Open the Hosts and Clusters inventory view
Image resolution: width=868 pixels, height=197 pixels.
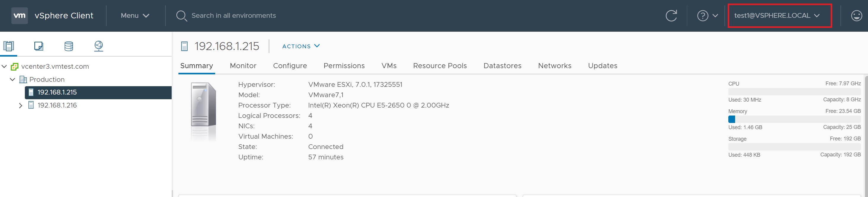[9, 46]
